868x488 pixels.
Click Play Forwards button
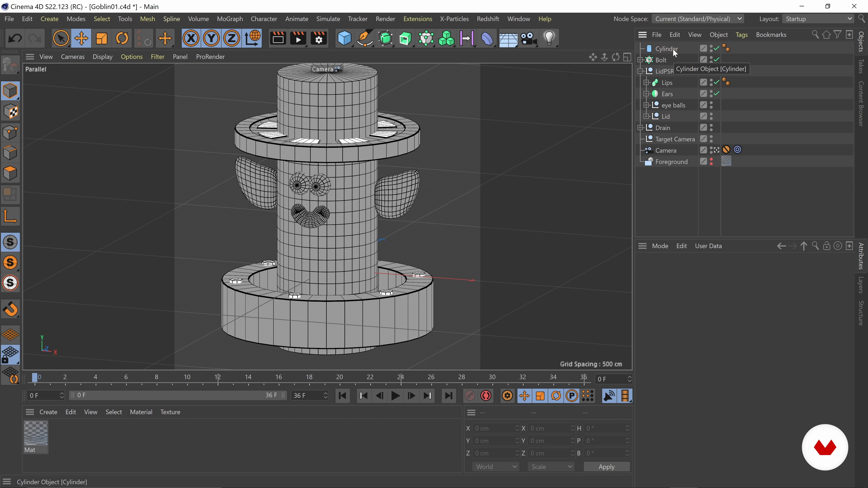396,396
